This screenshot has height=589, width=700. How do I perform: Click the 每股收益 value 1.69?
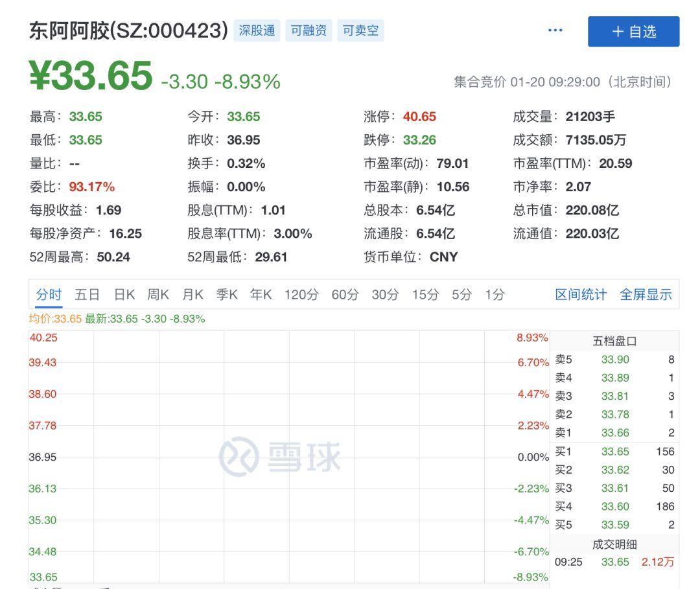click(108, 210)
